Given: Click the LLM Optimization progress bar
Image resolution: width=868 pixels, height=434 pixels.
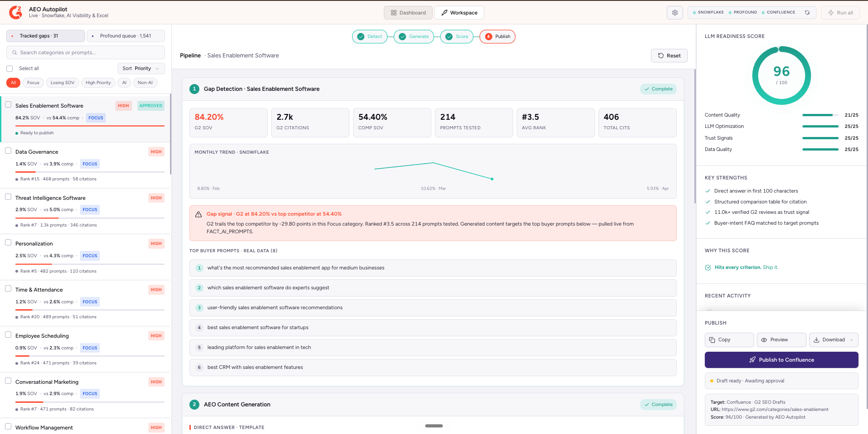Looking at the screenshot, I should coord(820,127).
